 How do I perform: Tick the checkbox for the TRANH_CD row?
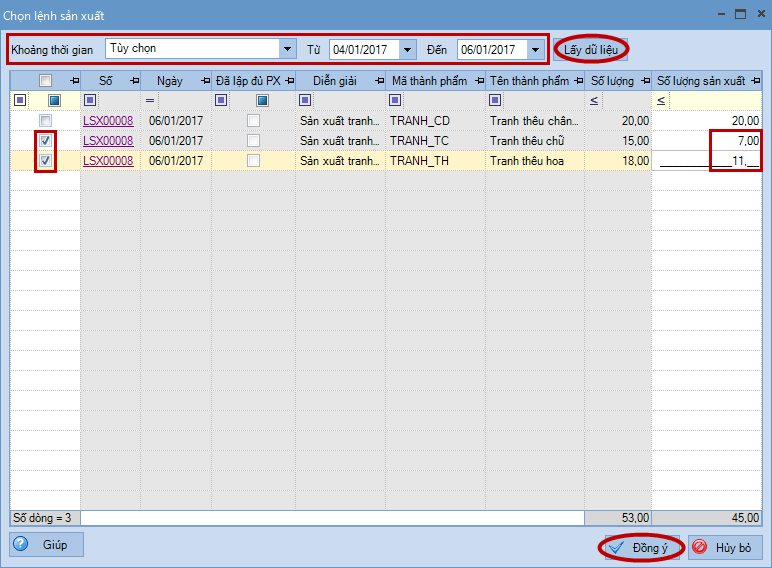[x=45, y=121]
